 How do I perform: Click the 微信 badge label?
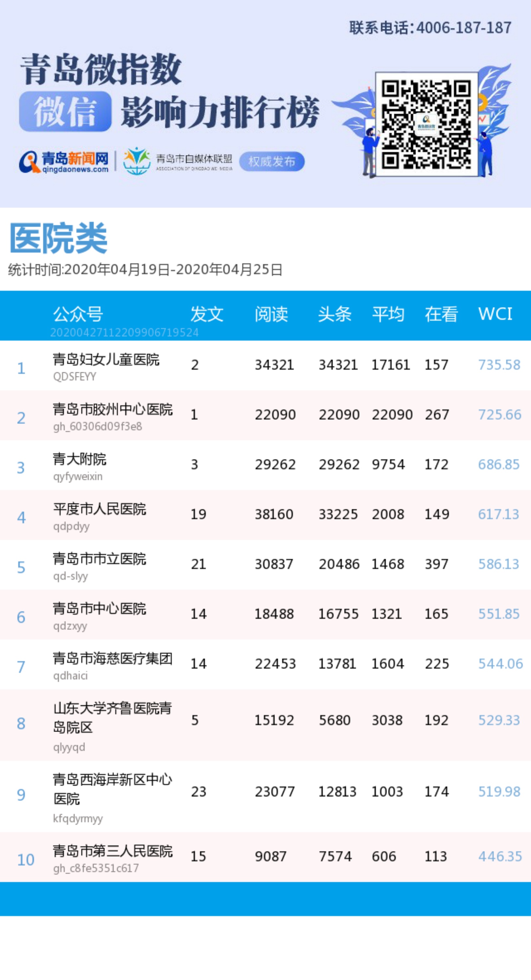[x=65, y=112]
